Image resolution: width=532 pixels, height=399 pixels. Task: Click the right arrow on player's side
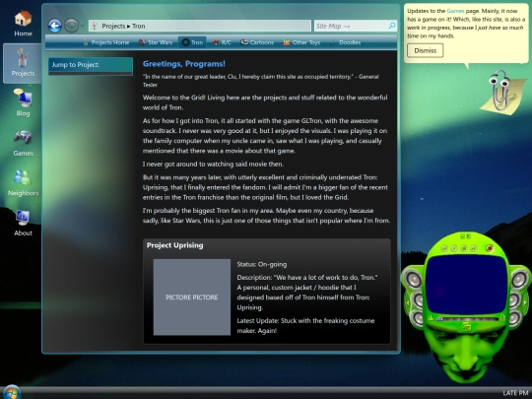pos(525,302)
